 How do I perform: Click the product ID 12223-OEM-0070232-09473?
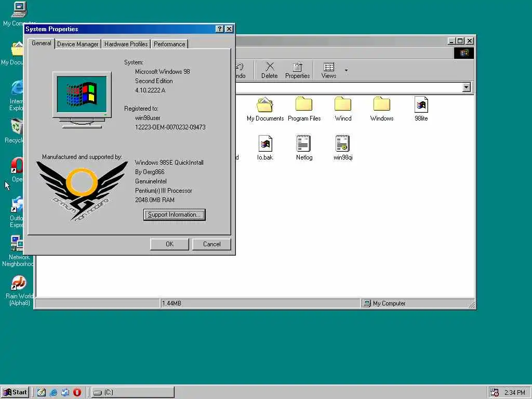(x=170, y=127)
